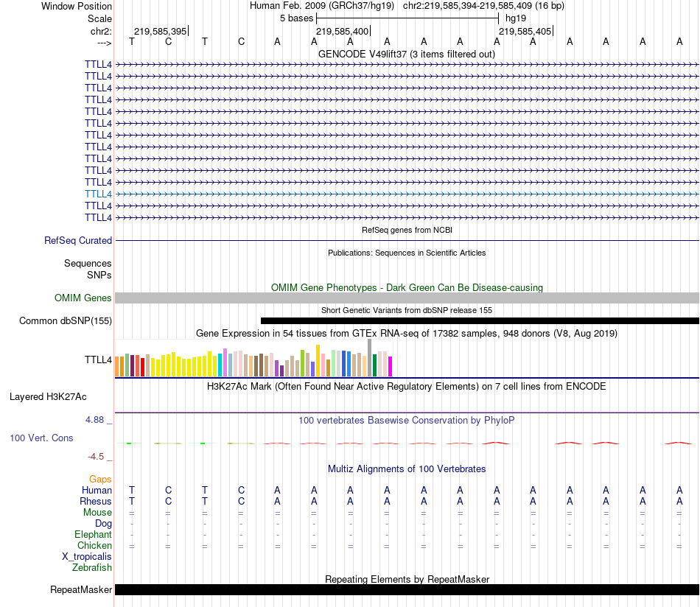Click the '--->' sequence direction label

104,43
